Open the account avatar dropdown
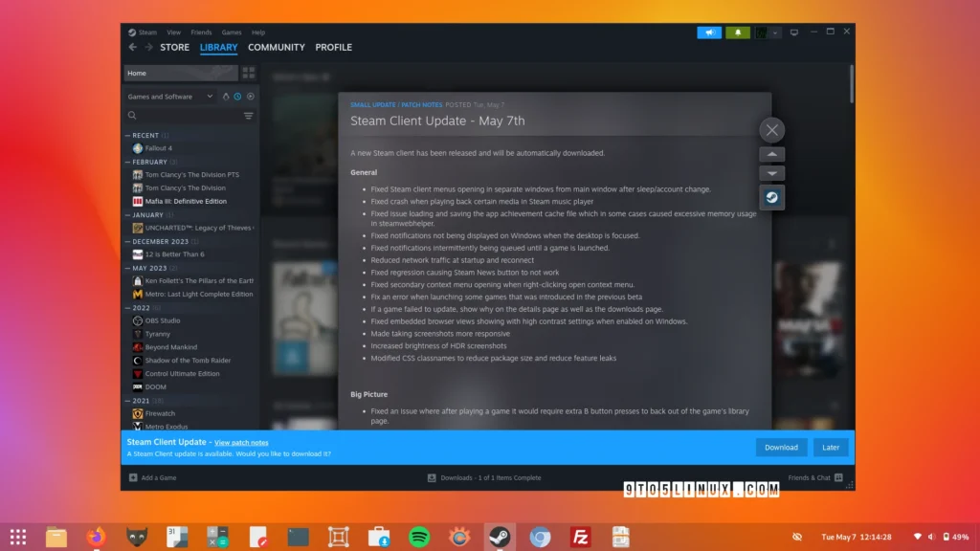This screenshot has height=551, width=980. (767, 33)
